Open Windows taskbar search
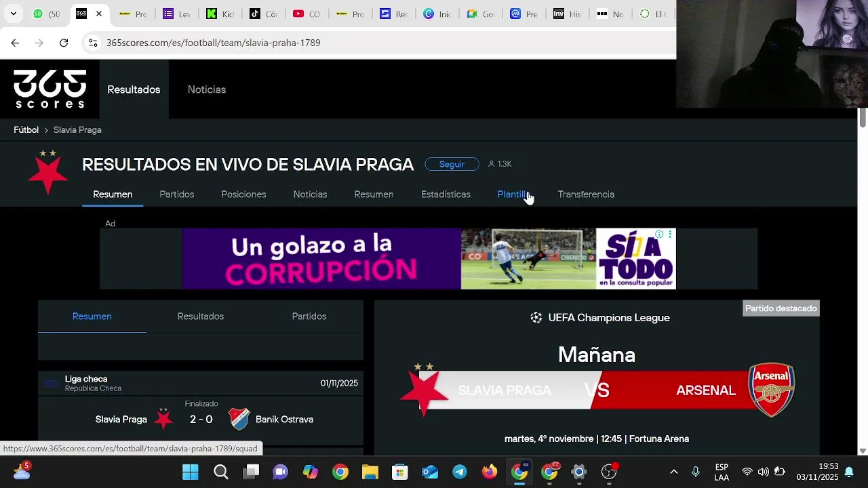Screen dimensions: 868x488 click(221, 472)
